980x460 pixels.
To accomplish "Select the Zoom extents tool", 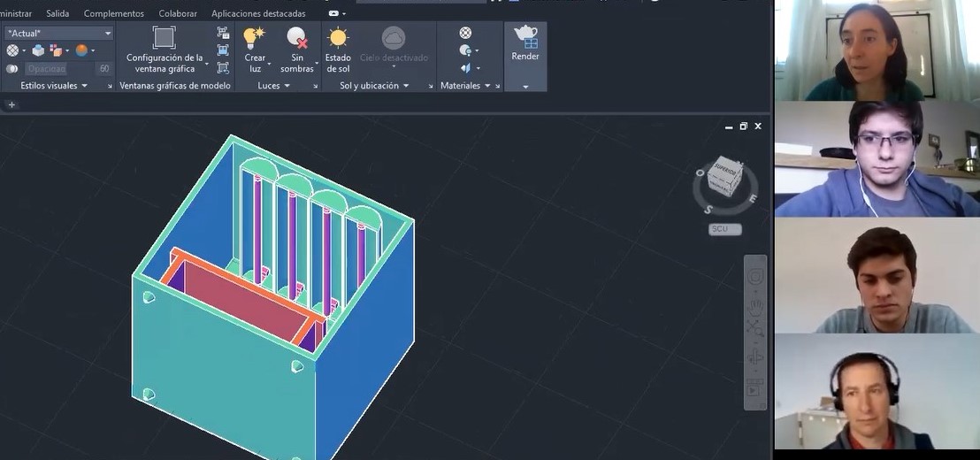I will pos(755,328).
